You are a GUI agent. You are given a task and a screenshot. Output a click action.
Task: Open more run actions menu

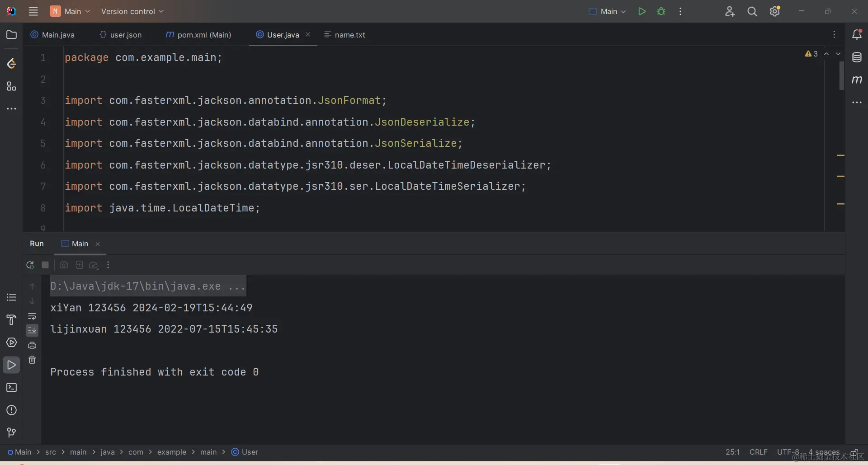click(680, 11)
